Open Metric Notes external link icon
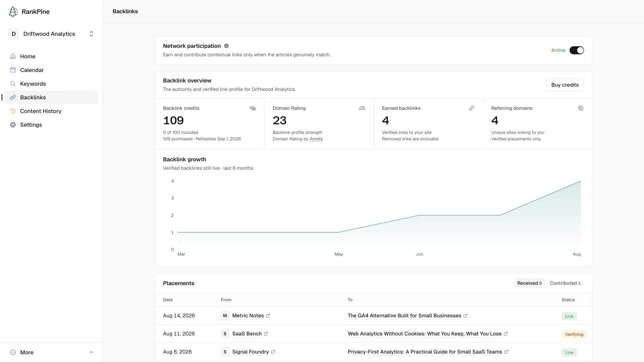 [268, 316]
